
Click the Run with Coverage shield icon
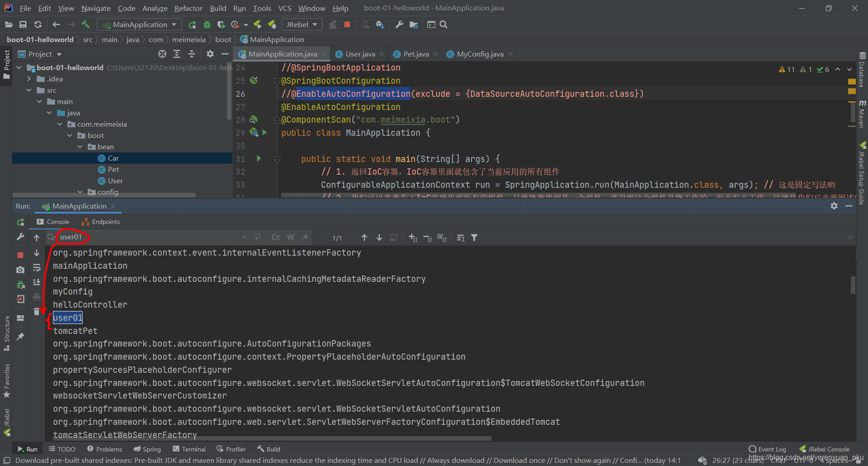click(x=221, y=24)
